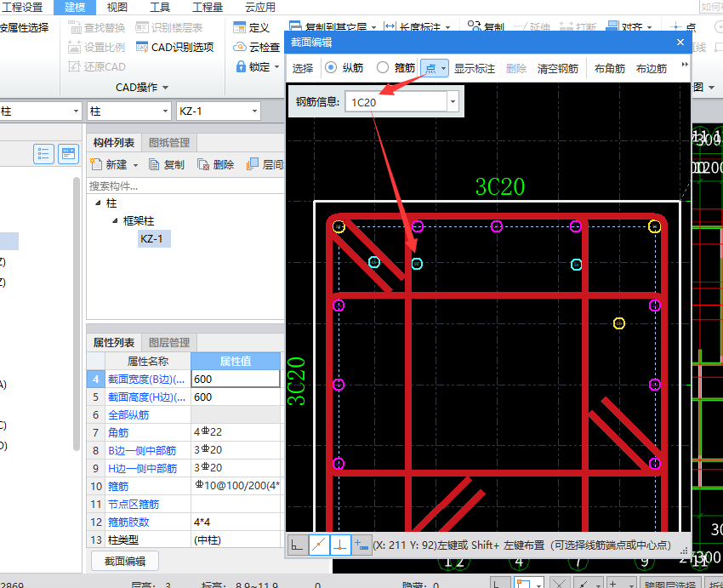Toggle endpoint snap icon in section editor
Image resolution: width=723 pixels, height=588 pixels.
(319, 545)
